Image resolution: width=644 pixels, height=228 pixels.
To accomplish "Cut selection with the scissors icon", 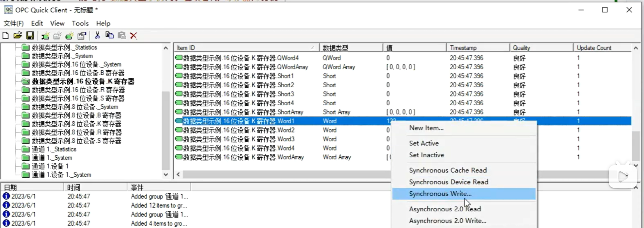I will [x=97, y=36].
